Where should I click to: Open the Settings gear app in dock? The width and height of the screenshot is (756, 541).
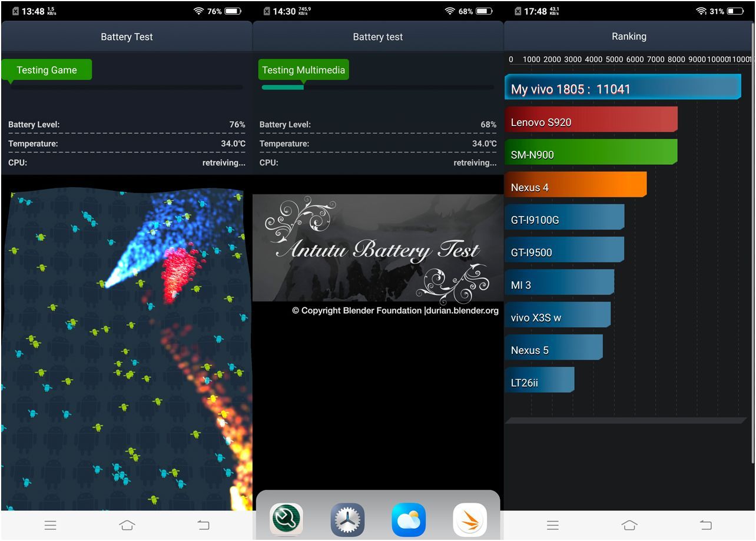(x=347, y=520)
